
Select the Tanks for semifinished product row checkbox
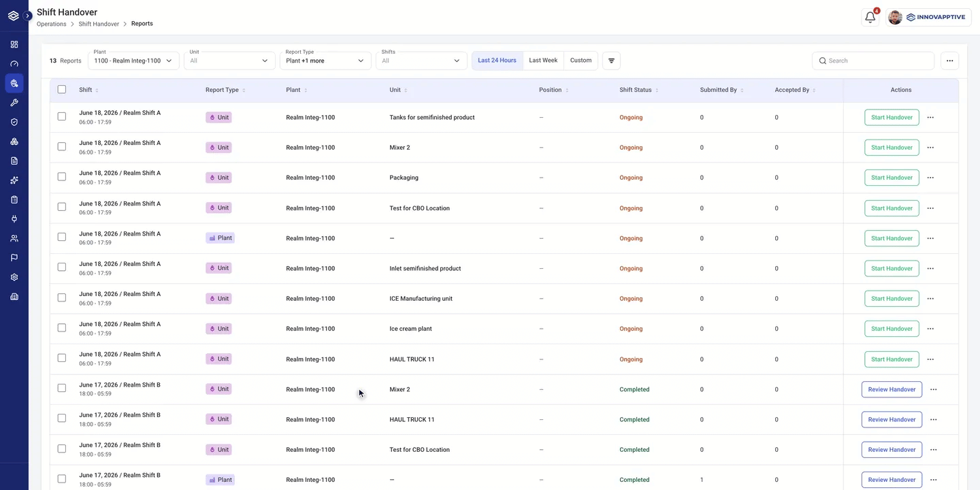(x=62, y=116)
